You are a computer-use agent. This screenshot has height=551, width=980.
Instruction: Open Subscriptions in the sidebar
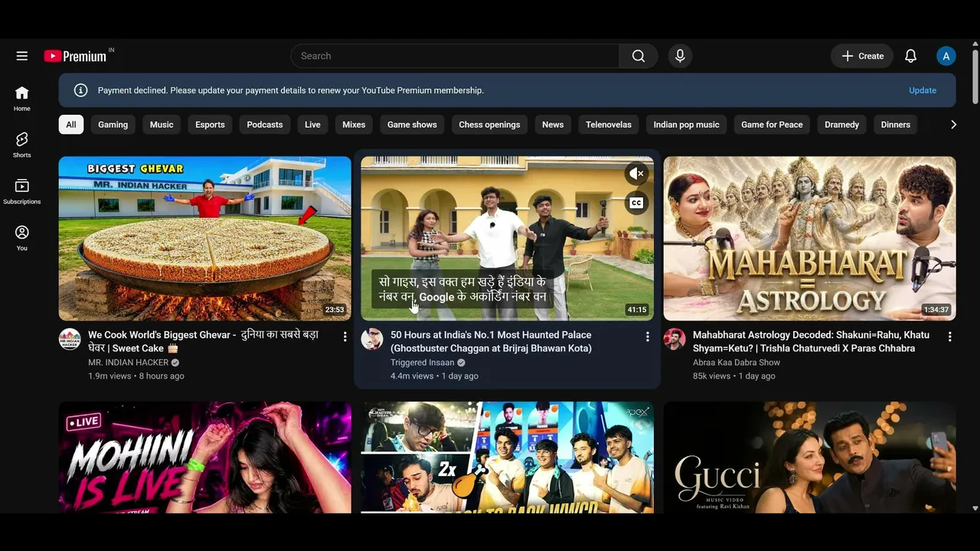(22, 191)
